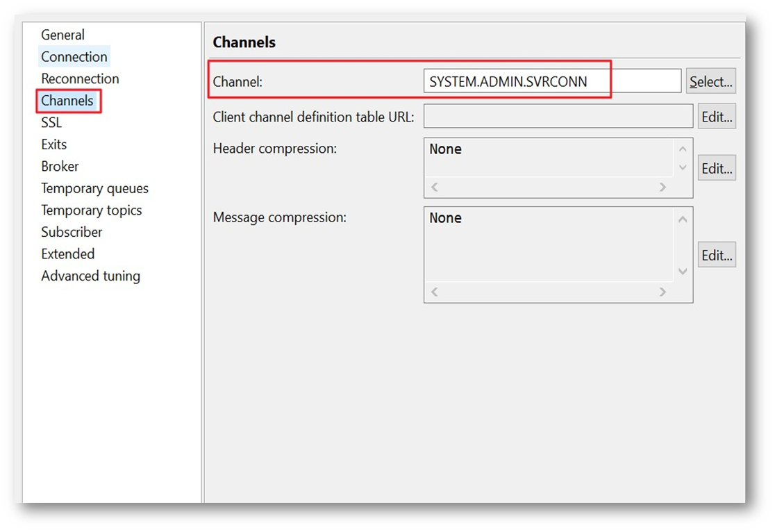Click the Channel name text field

tap(552, 81)
